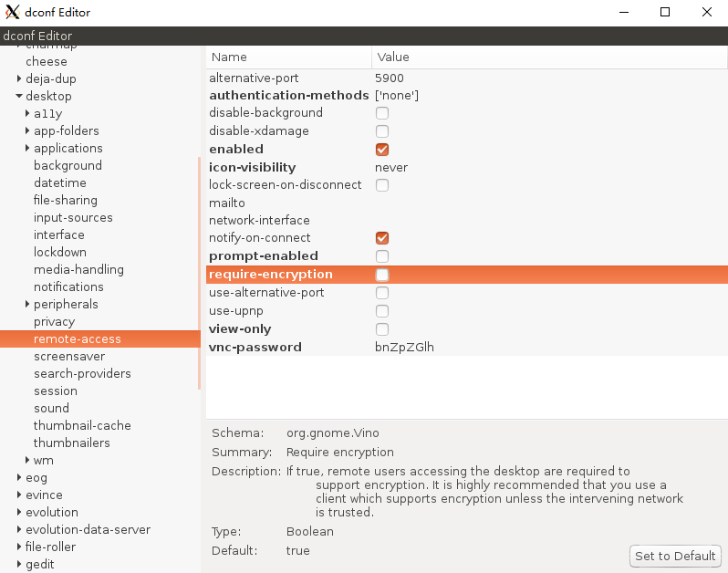Open search-providers in the tree
728x573 pixels.
click(x=82, y=373)
